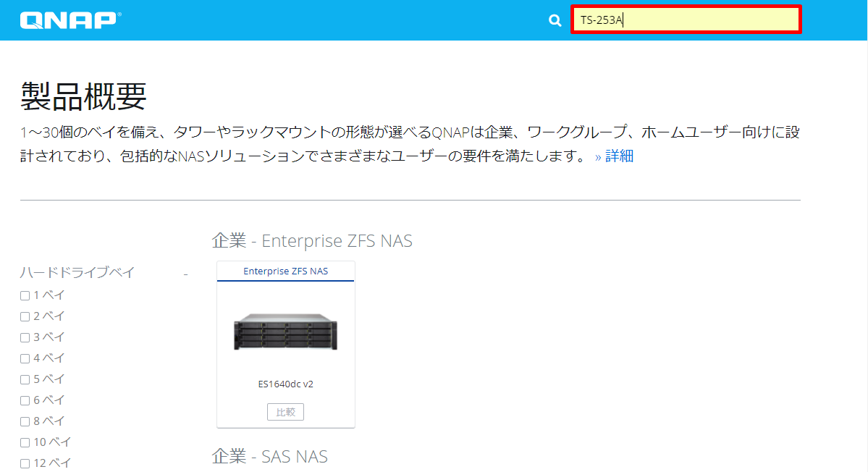Click the QNAP logo
Image resolution: width=868 pixels, height=472 pixels.
coord(70,20)
